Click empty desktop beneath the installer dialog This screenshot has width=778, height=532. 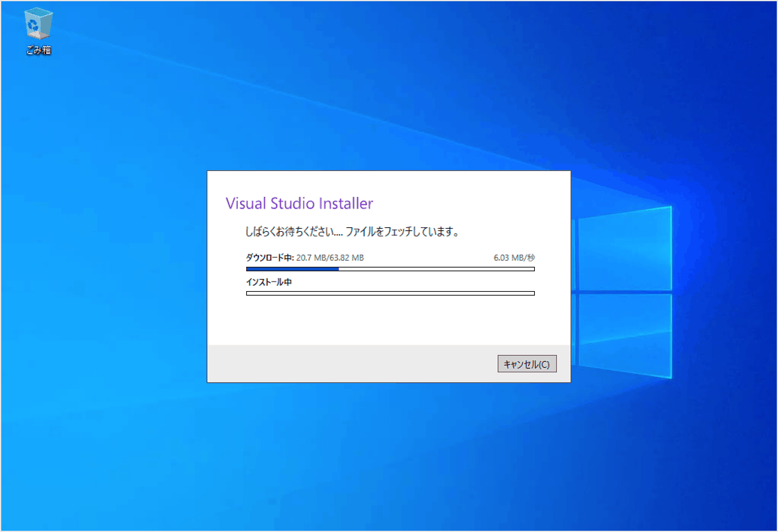click(x=389, y=456)
